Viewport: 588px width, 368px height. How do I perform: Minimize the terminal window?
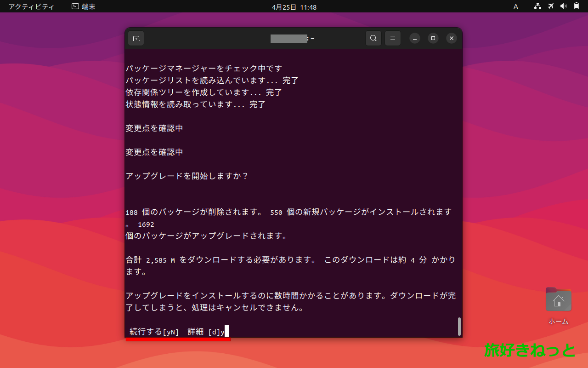click(x=414, y=38)
